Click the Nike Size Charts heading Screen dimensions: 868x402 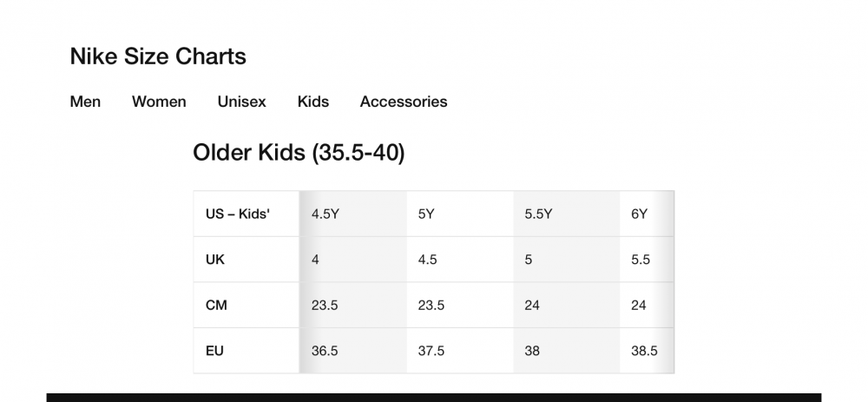(x=158, y=56)
